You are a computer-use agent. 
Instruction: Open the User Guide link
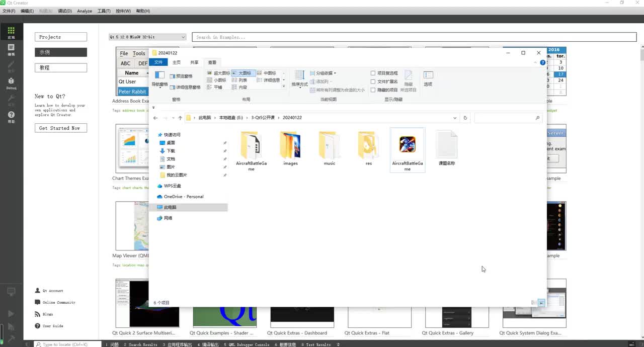click(x=49, y=326)
